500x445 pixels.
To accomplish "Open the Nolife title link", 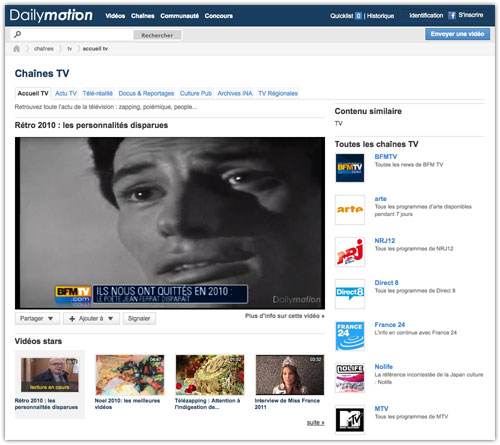I will (x=383, y=367).
